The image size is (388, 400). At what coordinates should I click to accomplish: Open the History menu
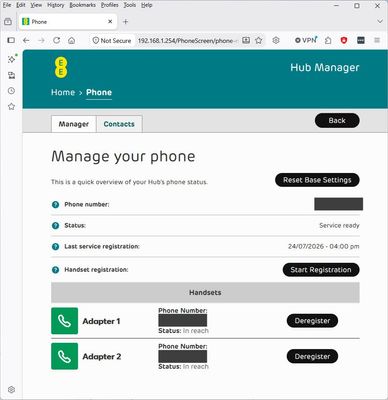(x=55, y=5)
